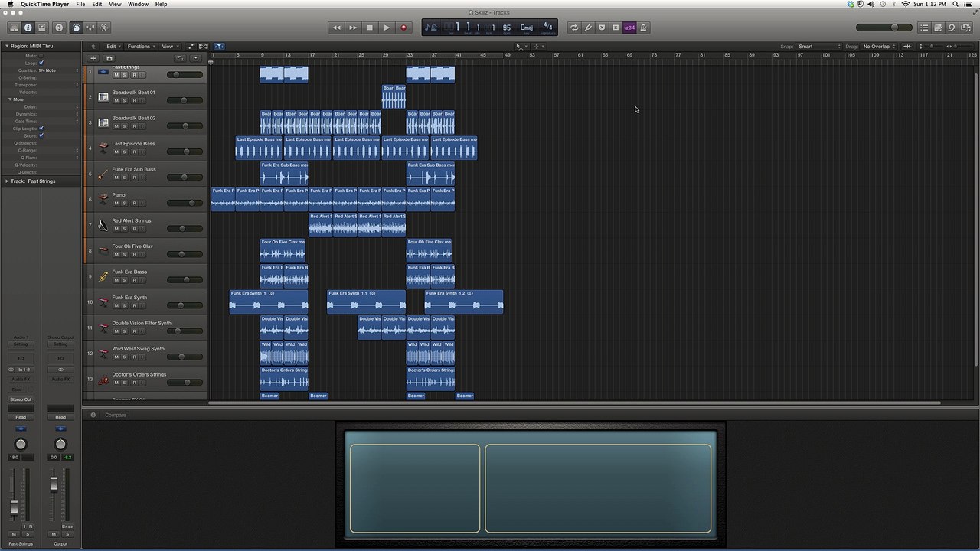Toggle the purple Count-in button
Viewport: 980px width, 551px height.
coord(629,28)
